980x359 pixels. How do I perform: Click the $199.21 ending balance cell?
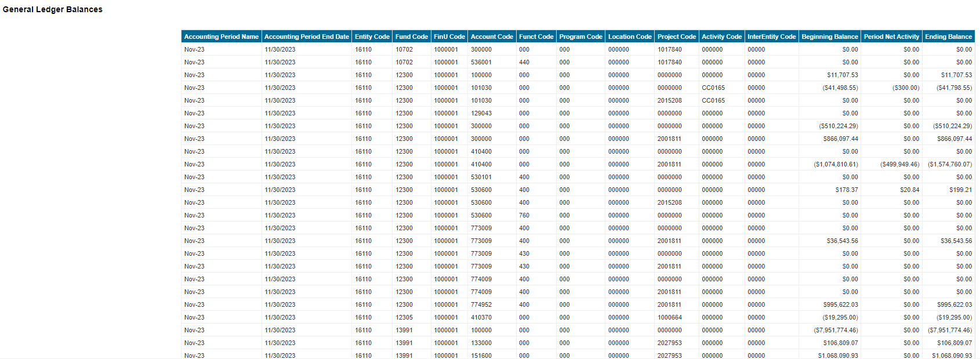click(x=960, y=190)
